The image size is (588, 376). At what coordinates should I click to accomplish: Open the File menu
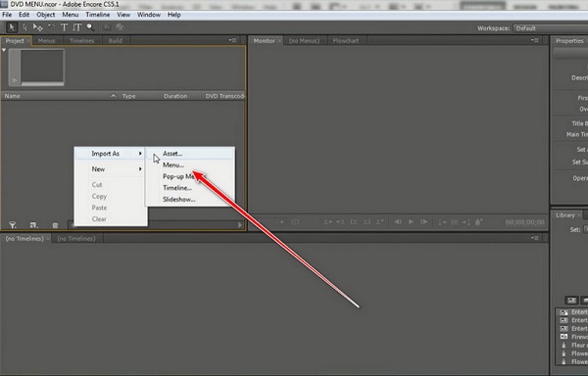[7, 15]
